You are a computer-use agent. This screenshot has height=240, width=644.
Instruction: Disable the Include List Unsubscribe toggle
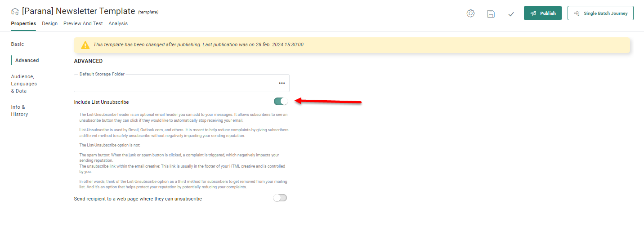click(281, 102)
